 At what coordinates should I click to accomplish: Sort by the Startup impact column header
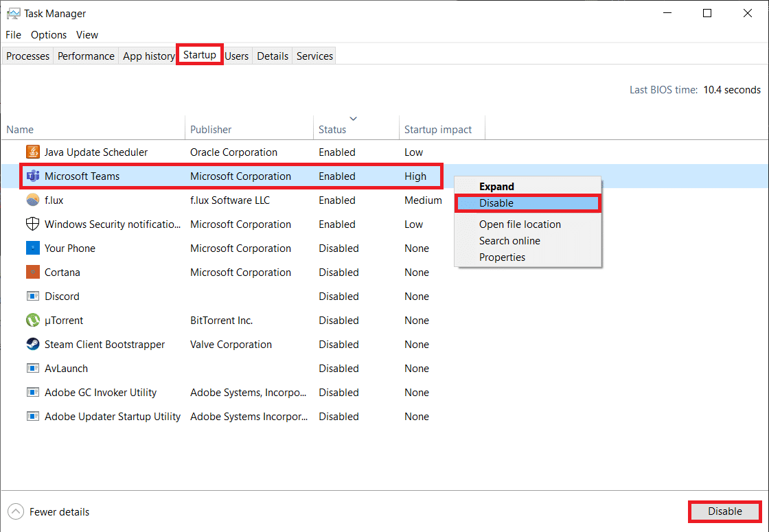pyautogui.click(x=438, y=130)
